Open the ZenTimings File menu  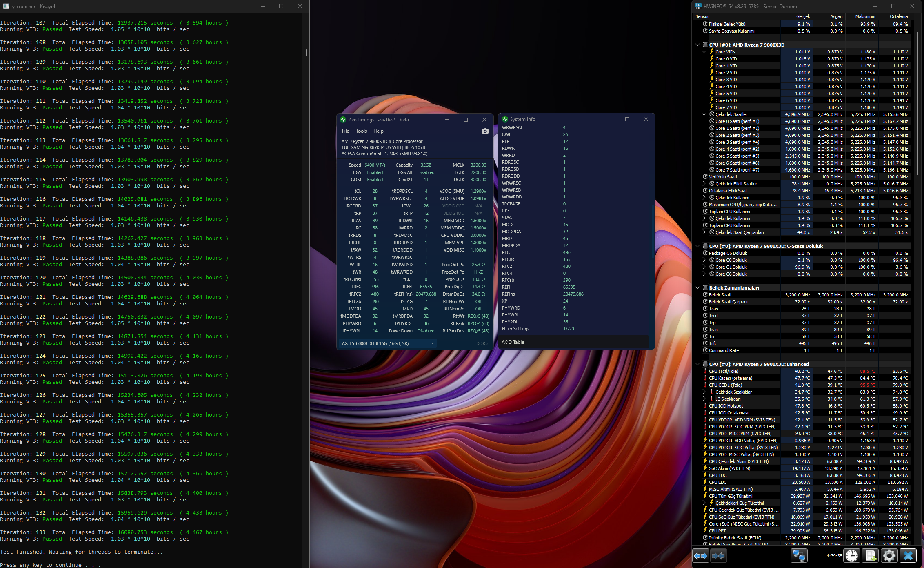346,131
